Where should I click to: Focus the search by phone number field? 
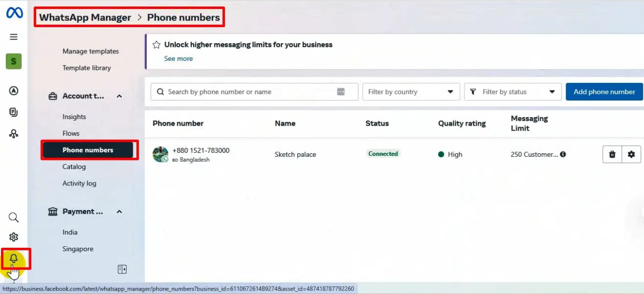click(254, 92)
